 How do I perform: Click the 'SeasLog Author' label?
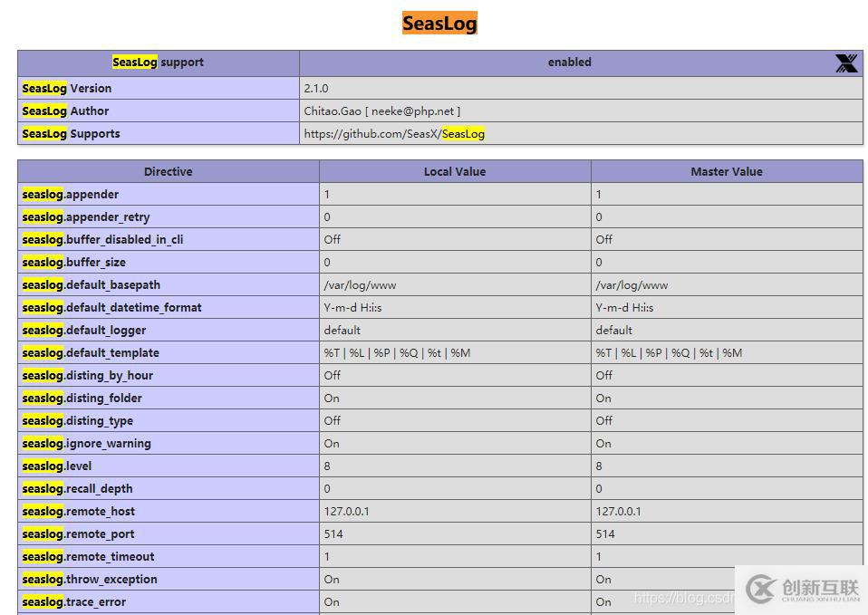point(65,111)
